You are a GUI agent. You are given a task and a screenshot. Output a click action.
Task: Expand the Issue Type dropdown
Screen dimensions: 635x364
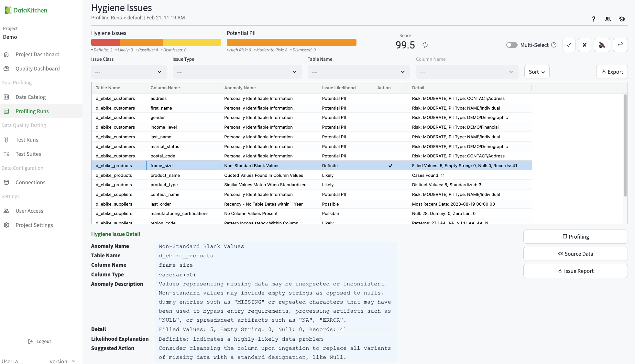point(237,72)
